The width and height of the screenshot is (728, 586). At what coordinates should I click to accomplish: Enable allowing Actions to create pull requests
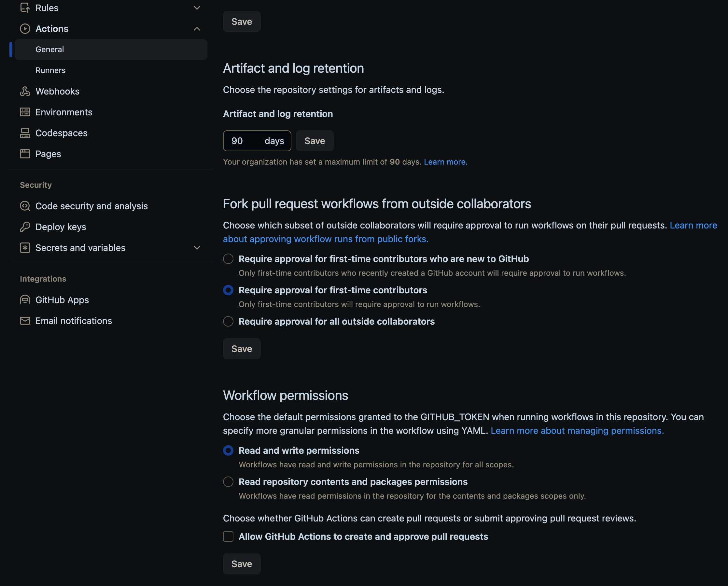(228, 537)
